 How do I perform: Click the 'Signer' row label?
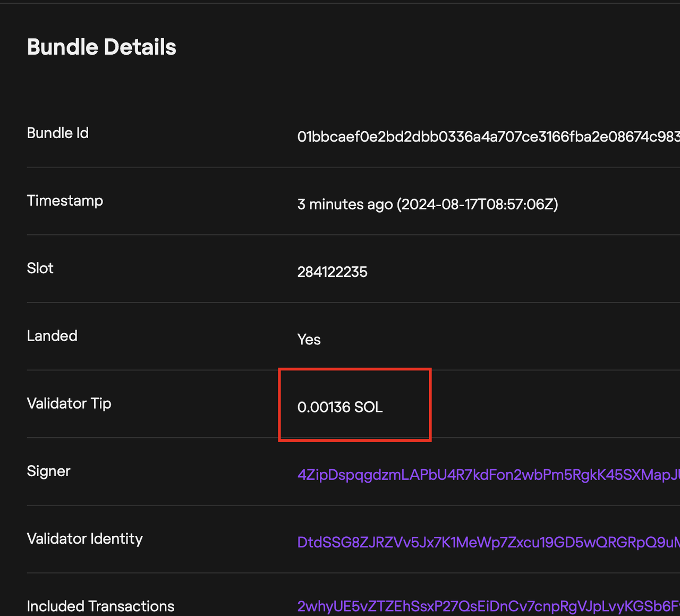click(x=48, y=471)
